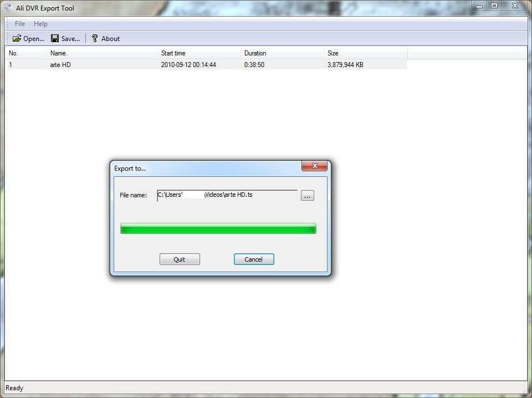Click the Ali DVR Export Tool title bar icon
Screen dimensions: 532x398
click(x=8, y=8)
